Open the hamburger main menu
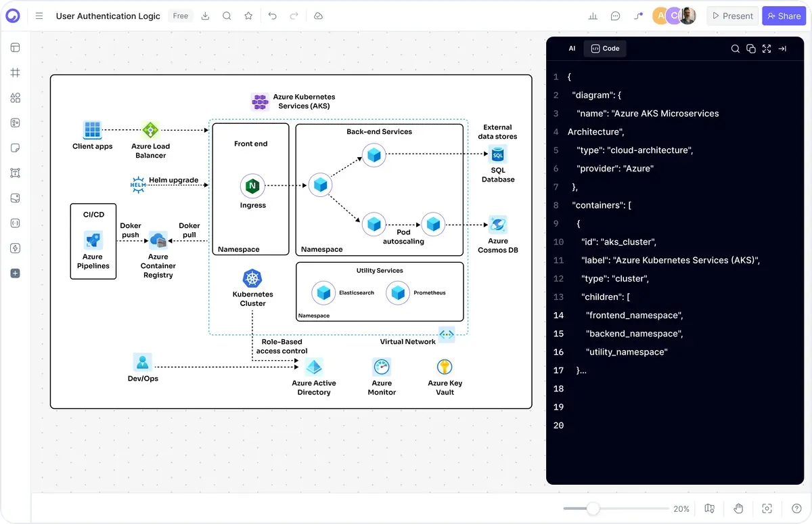The height and width of the screenshot is (524, 812). [x=39, y=16]
